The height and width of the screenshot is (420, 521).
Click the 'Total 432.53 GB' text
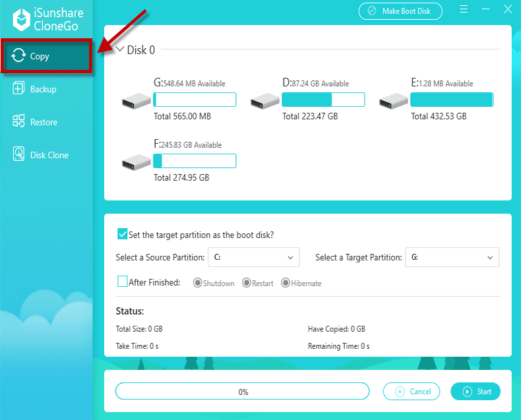click(x=439, y=116)
